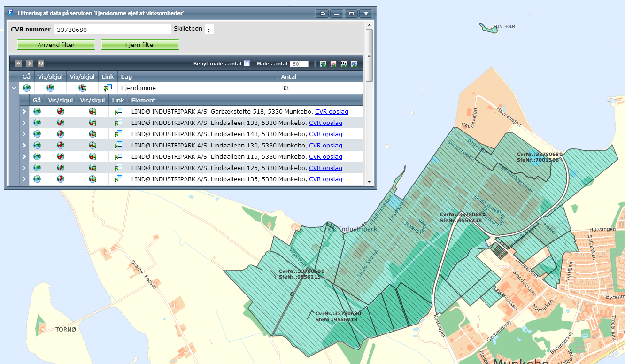This screenshot has width=625, height=364.
Task: Click the Gå globe for Lindøalleen 133
Action: pyautogui.click(x=37, y=123)
